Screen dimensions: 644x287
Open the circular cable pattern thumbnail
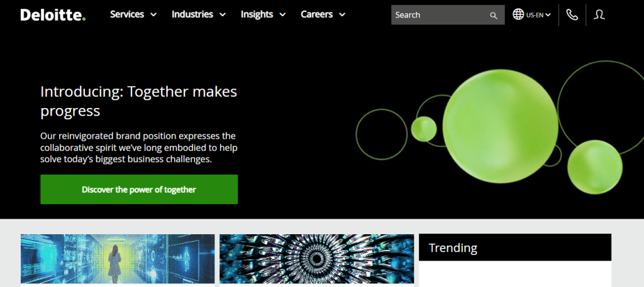coord(317,259)
